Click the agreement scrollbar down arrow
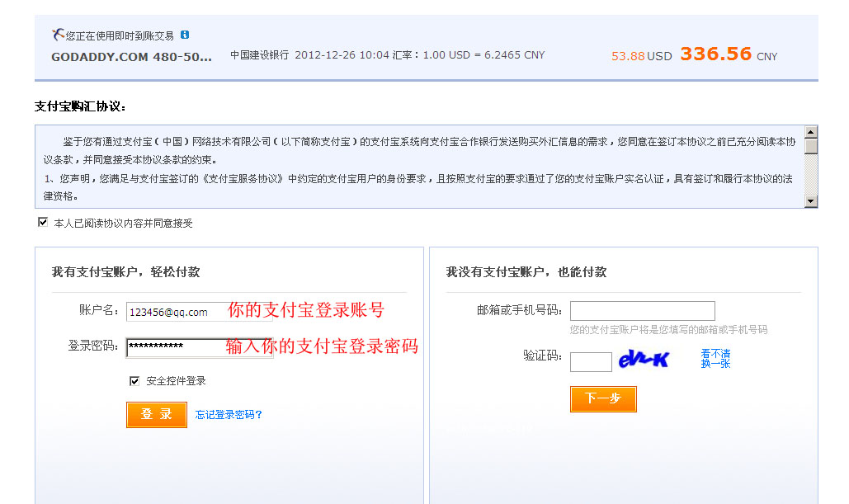The height and width of the screenshot is (504, 849). (810, 201)
